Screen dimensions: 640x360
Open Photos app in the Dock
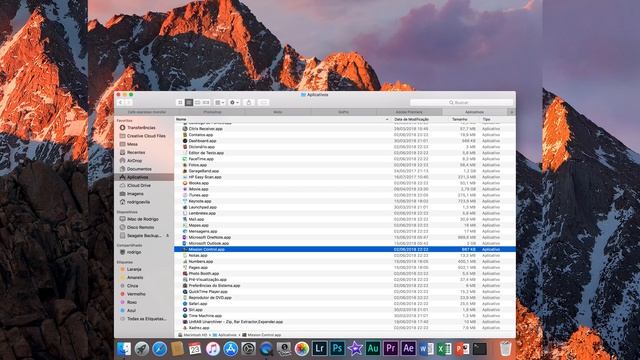(302, 349)
